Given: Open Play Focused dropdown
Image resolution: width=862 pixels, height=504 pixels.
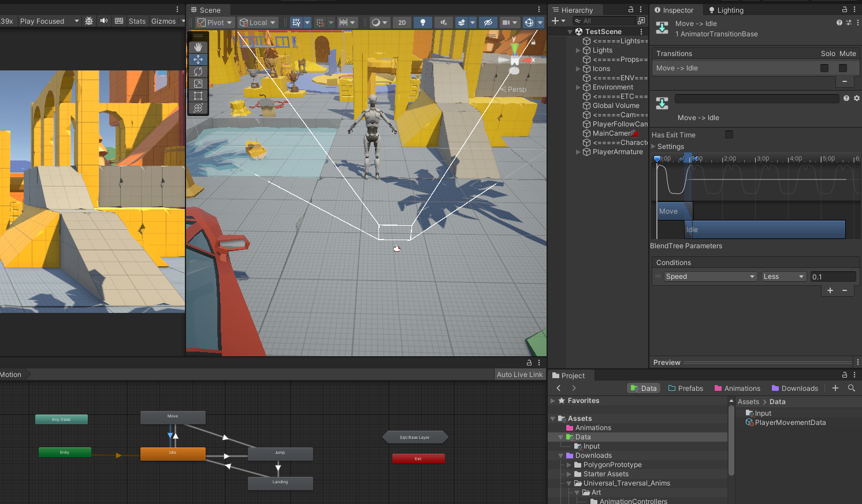Looking at the screenshot, I should (x=49, y=21).
